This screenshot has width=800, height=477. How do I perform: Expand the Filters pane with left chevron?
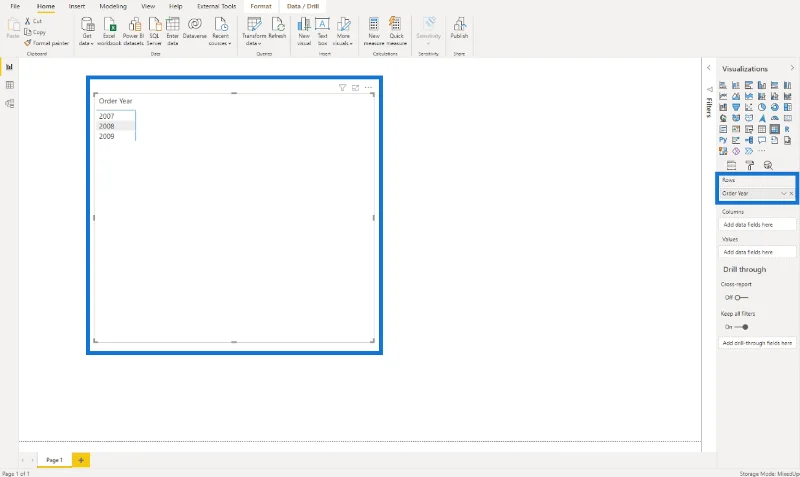tap(709, 68)
